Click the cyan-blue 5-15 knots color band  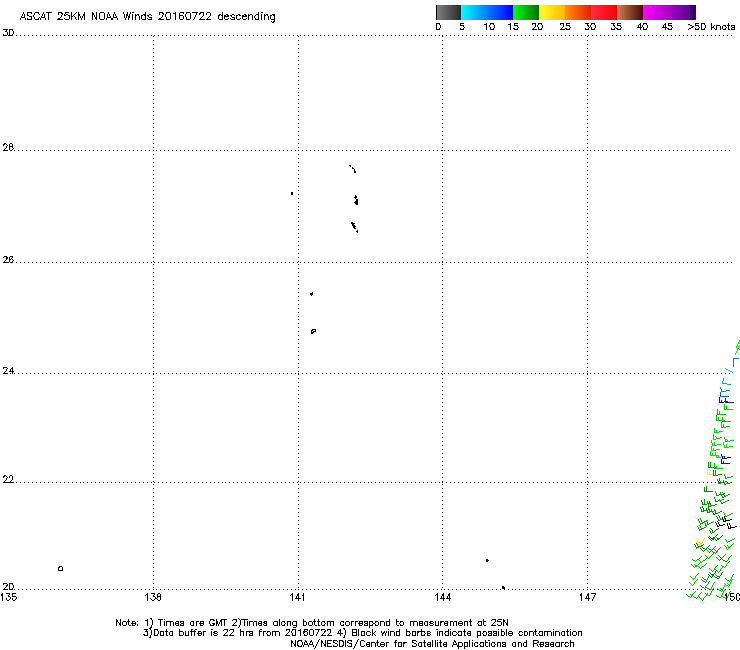pyautogui.click(x=487, y=12)
